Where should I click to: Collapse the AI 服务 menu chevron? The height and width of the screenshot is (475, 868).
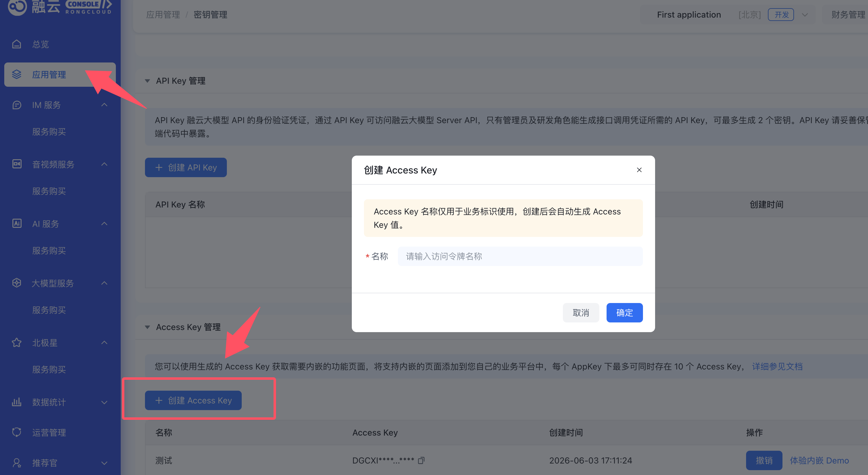tap(104, 223)
